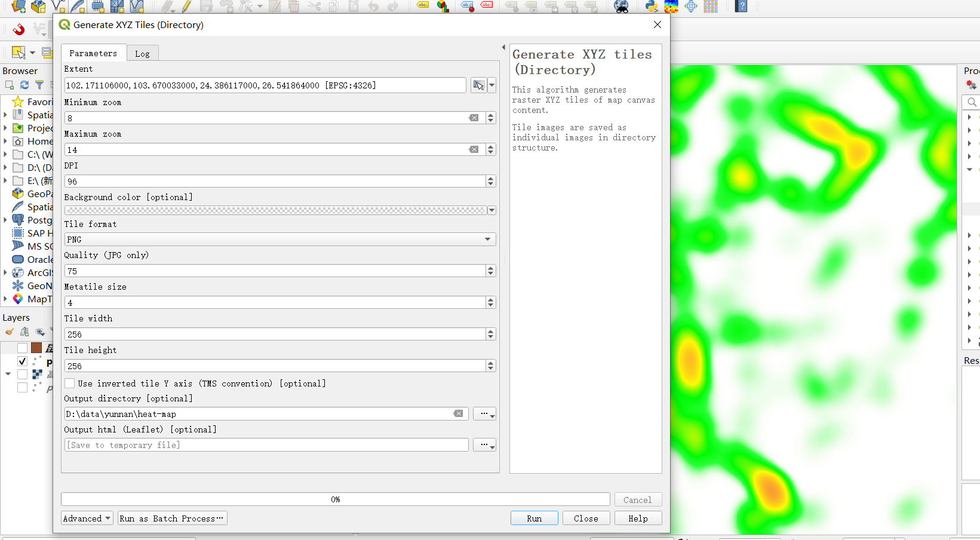The width and height of the screenshot is (980, 540).
Task: Open QGIS Help with the question mark icon
Action: coord(742,7)
